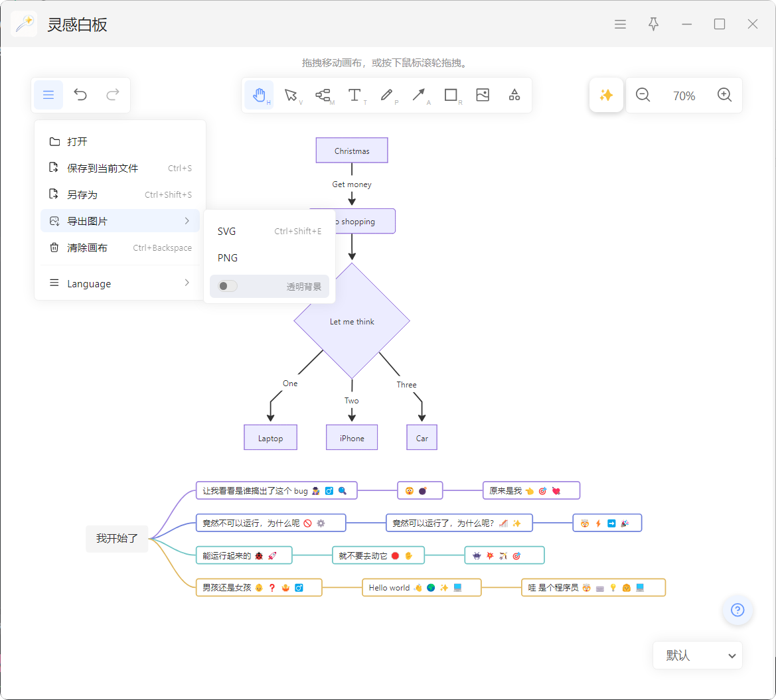
Task: Choose the rectangle shape tool
Action: (x=451, y=95)
